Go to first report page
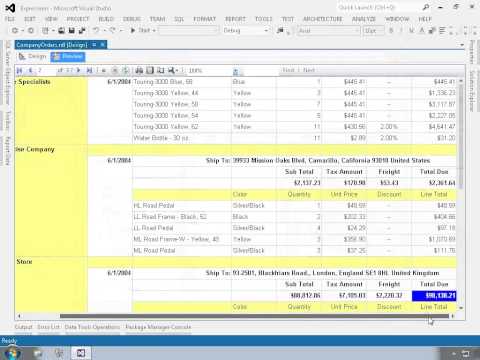Screen dimensions: 480x360 (x=19, y=70)
